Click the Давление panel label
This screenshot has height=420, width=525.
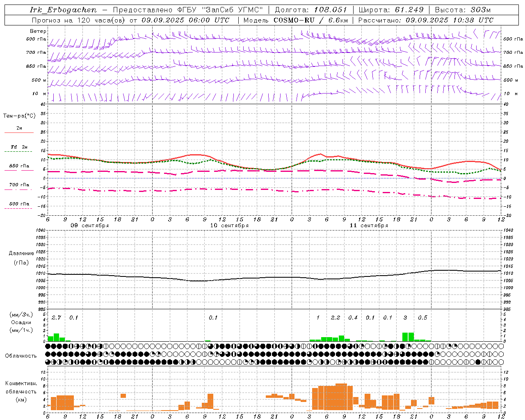coord(21,253)
